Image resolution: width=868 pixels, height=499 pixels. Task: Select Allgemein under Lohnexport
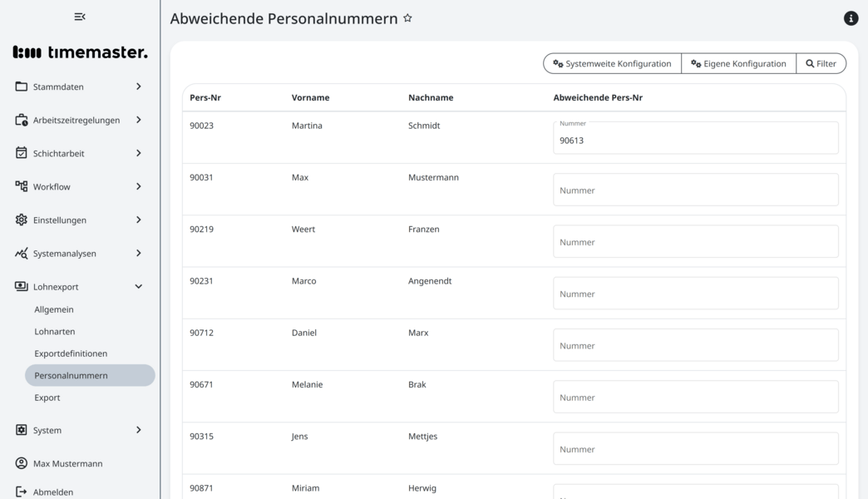(x=54, y=309)
